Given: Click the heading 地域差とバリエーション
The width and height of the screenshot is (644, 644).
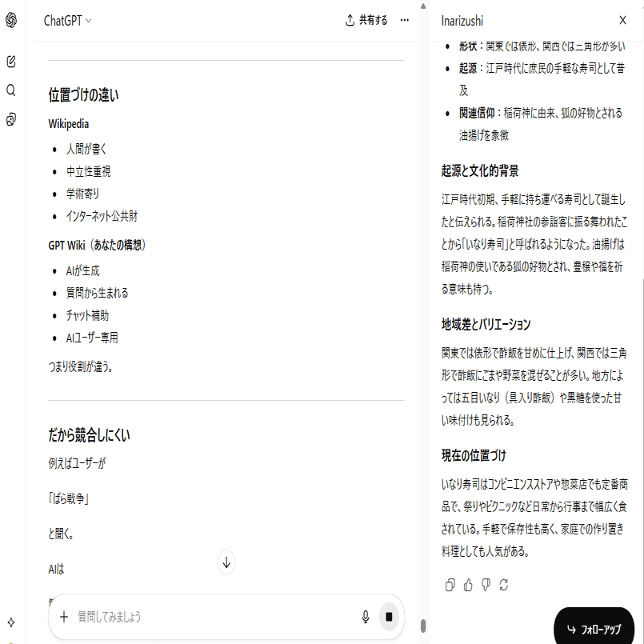Looking at the screenshot, I should coord(486,325).
